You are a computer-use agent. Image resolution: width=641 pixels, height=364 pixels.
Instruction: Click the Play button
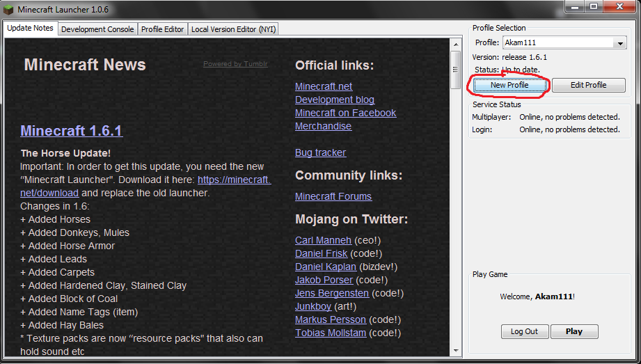point(574,331)
